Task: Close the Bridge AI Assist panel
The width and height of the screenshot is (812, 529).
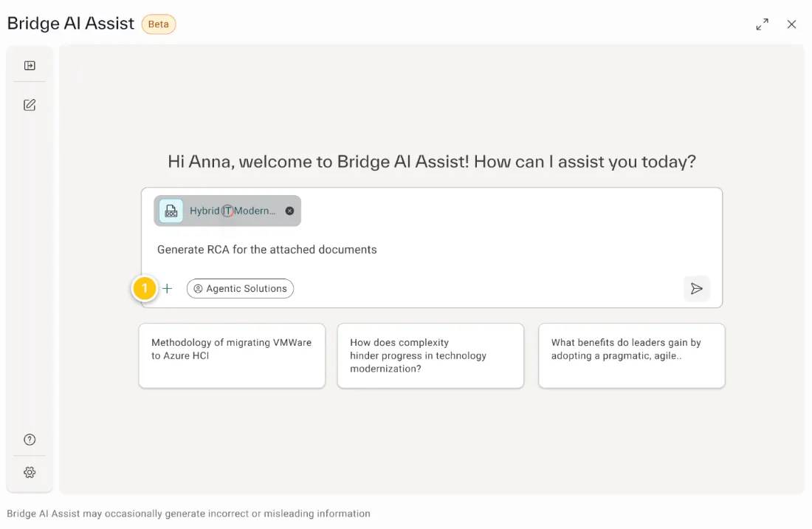Action: [x=791, y=24]
